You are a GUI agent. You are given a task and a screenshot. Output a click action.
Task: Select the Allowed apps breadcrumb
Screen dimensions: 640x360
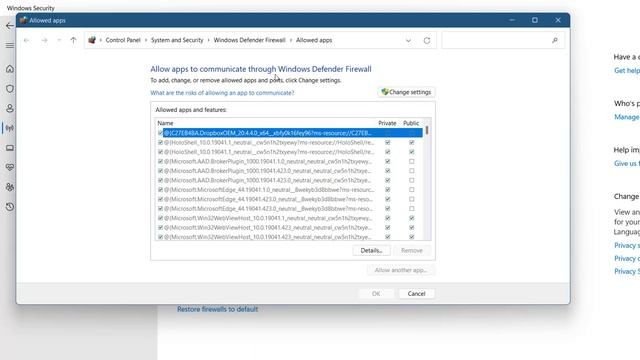pyautogui.click(x=314, y=40)
